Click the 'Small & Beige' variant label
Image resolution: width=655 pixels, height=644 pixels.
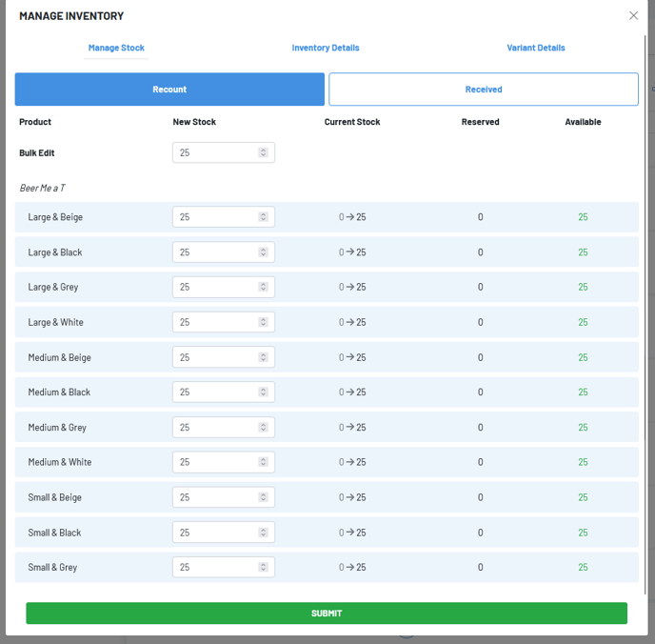pyautogui.click(x=54, y=497)
